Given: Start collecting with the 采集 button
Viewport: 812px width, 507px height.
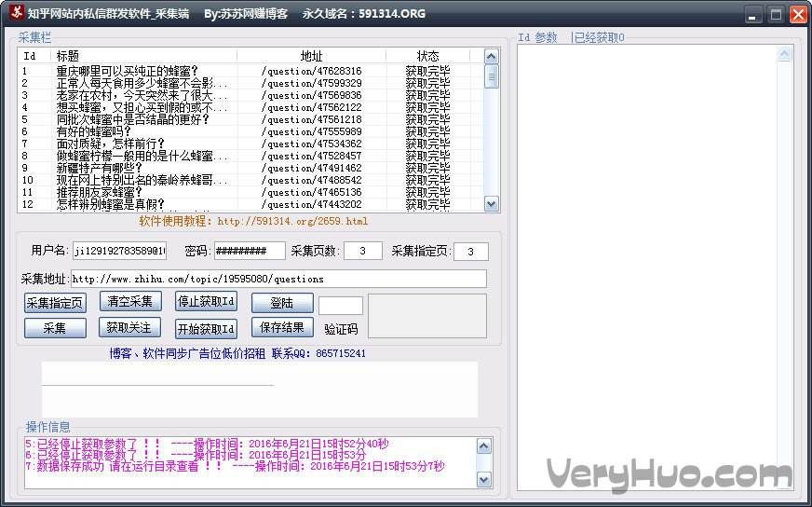Looking at the screenshot, I should click(x=55, y=328).
